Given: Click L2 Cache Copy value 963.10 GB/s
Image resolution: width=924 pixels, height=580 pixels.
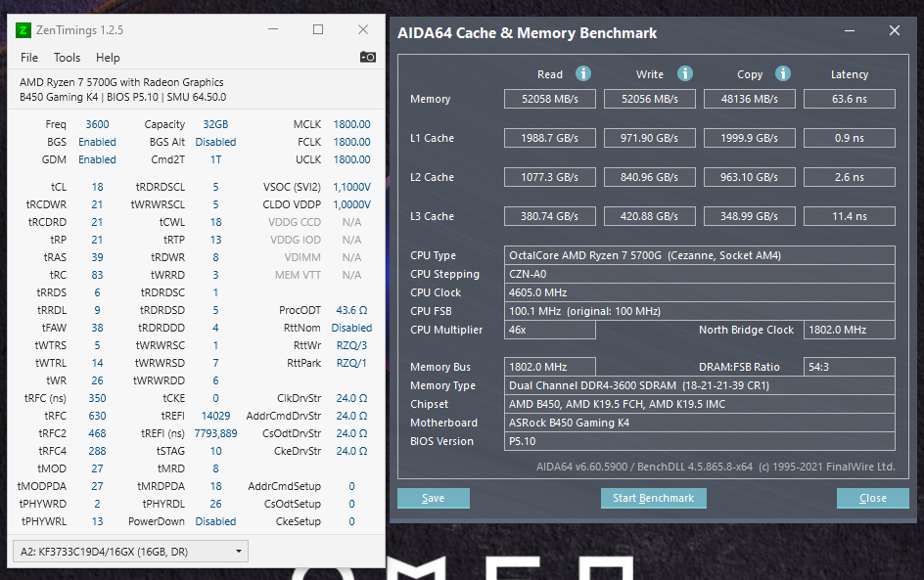Looking at the screenshot, I should 750,177.
